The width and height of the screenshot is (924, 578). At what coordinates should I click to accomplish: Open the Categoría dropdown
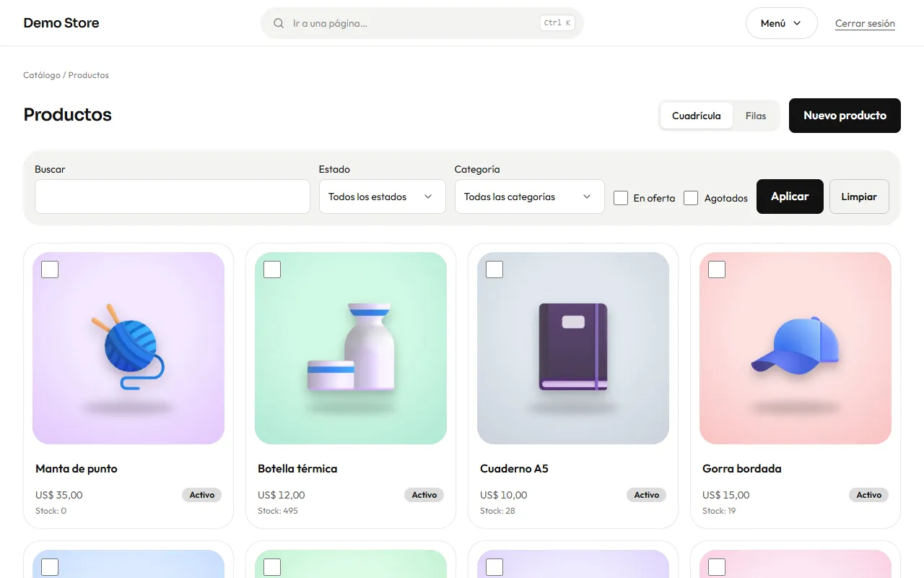[x=529, y=197]
